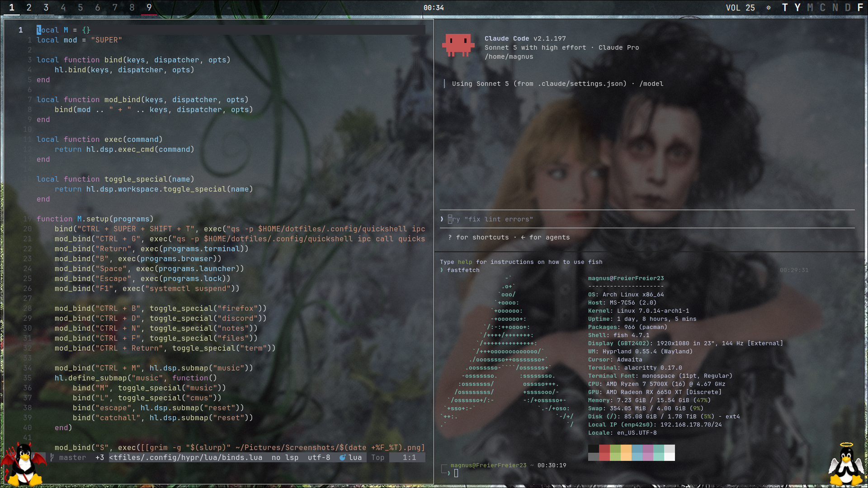Toggle the T special workspace indicator
868x488 pixels.
[785, 8]
